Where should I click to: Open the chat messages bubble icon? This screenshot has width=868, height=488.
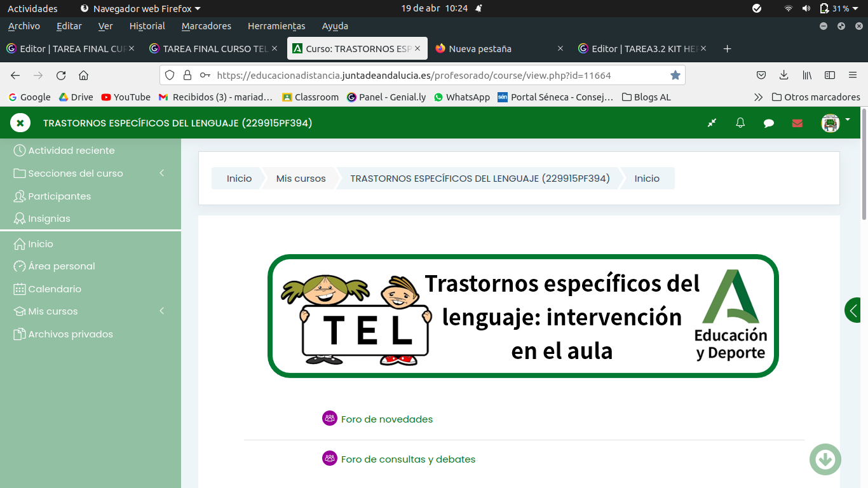[768, 122]
